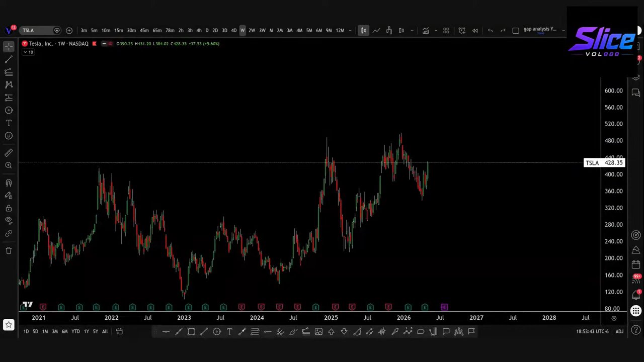
Task: Activate the zoom in tool
Action: [x=9, y=165]
